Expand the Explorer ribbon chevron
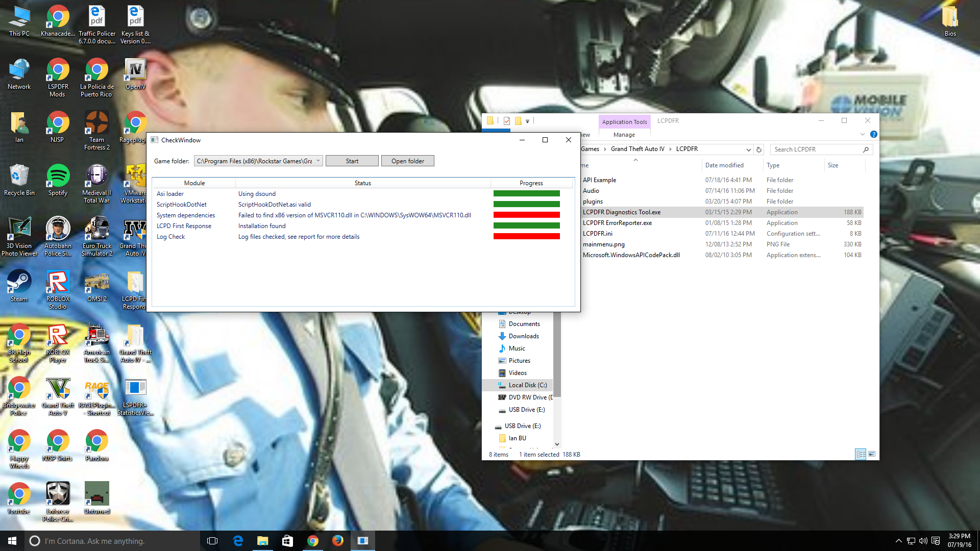 coord(862,135)
